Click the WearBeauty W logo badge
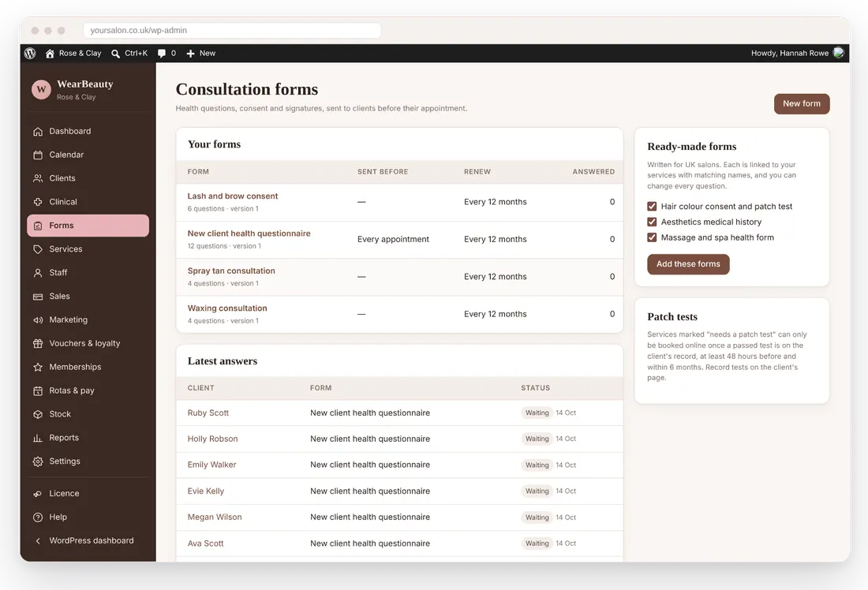Image resolution: width=868 pixels, height=590 pixels. click(41, 89)
